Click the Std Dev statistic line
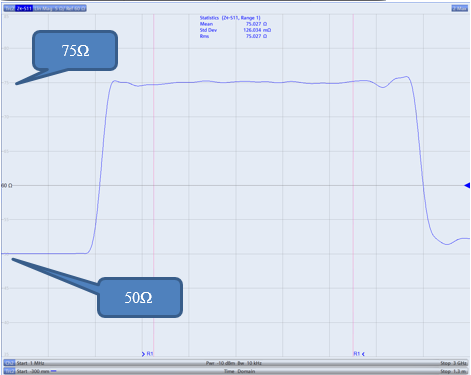 [235, 30]
